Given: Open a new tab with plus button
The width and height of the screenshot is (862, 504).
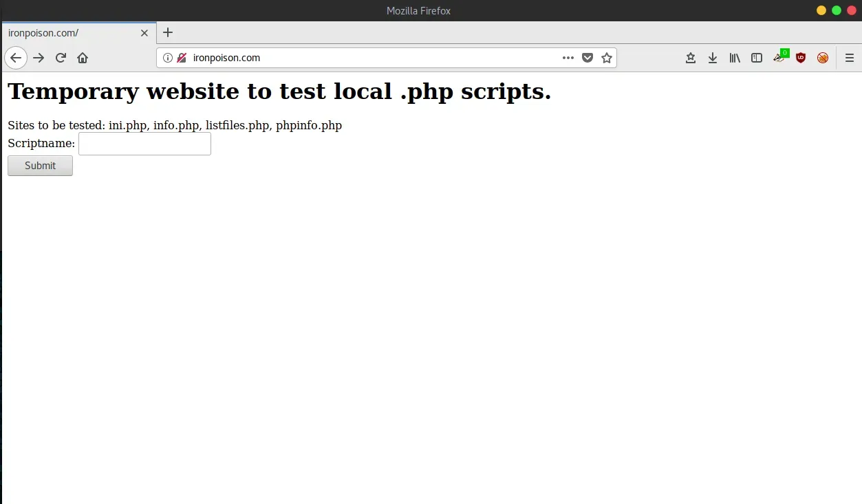Looking at the screenshot, I should coord(168,32).
